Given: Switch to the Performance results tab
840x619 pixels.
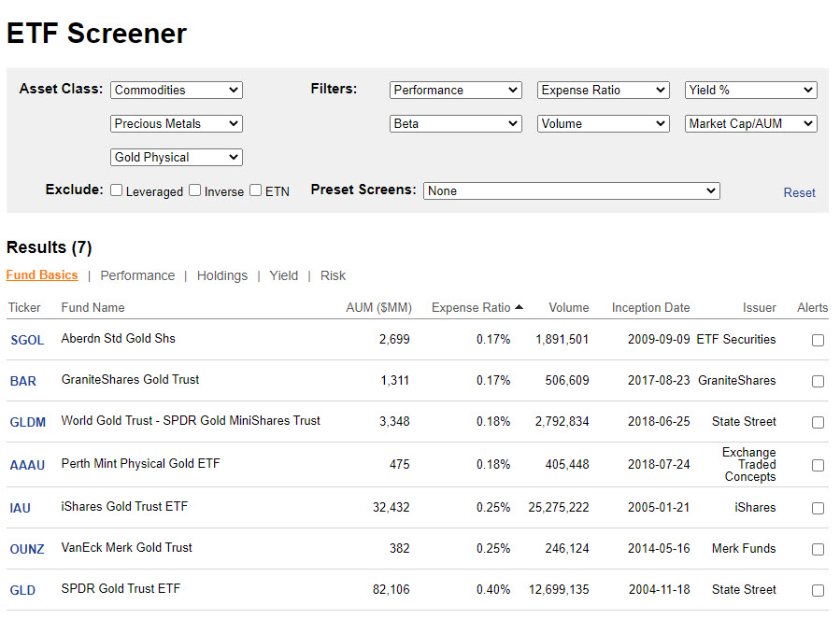Looking at the screenshot, I should pyautogui.click(x=137, y=275).
